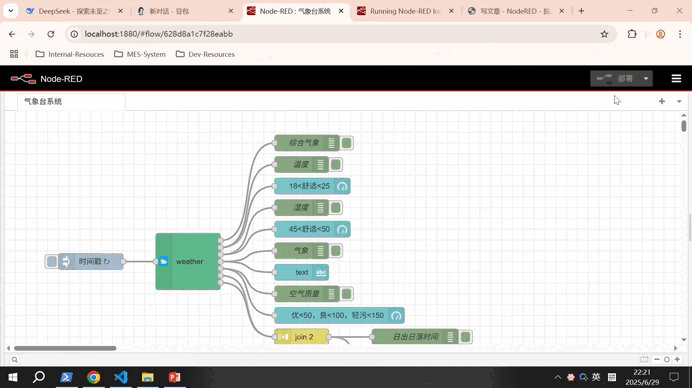Switch to the 新对话 - 豆包 tab
The height and width of the screenshot is (388, 692).
click(x=184, y=11)
